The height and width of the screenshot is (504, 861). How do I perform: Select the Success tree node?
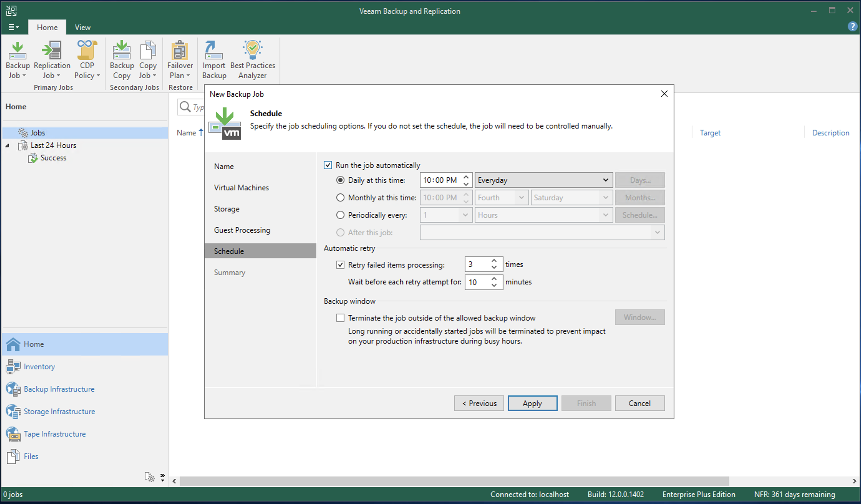coord(53,158)
